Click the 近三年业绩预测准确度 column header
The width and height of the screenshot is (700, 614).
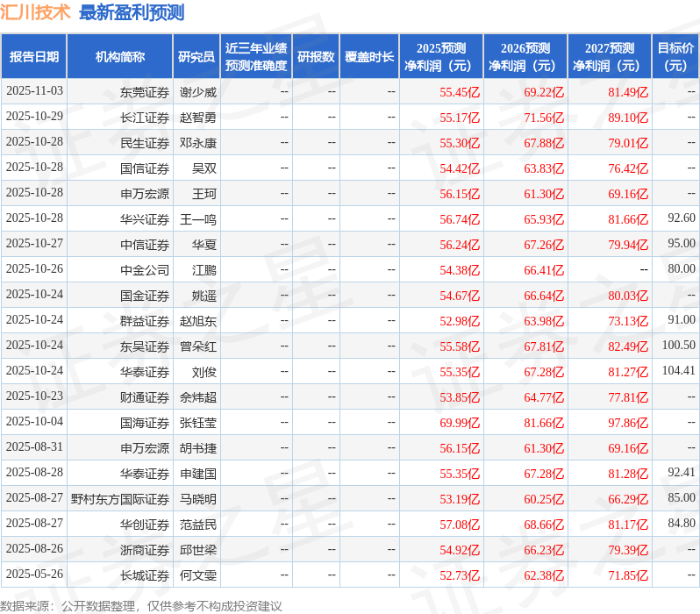[256, 57]
